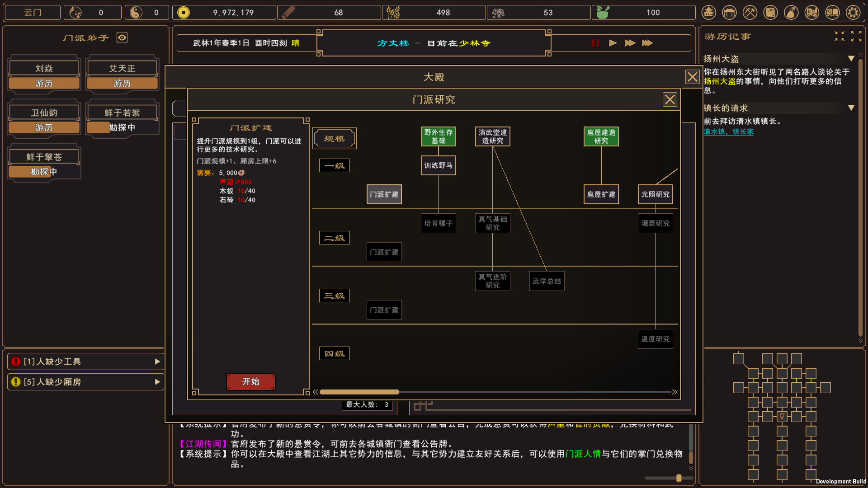
Task: Open inventory via the sack icon
Action: point(791,12)
